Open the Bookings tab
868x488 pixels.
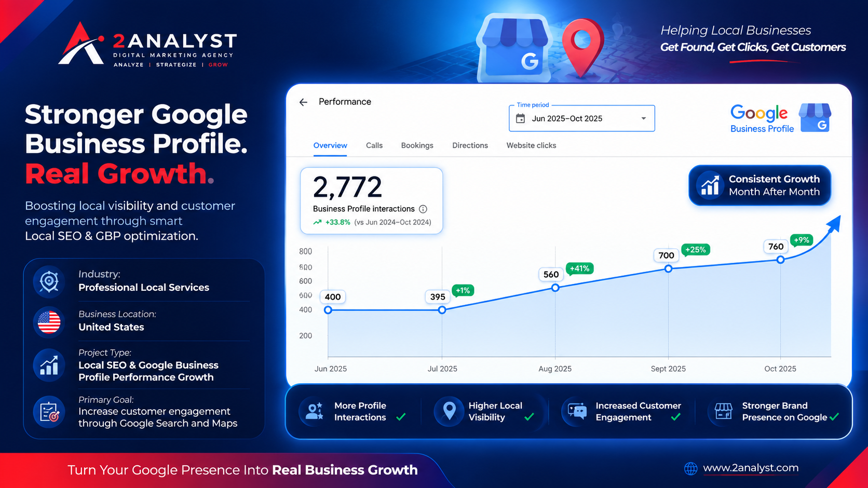coord(417,145)
